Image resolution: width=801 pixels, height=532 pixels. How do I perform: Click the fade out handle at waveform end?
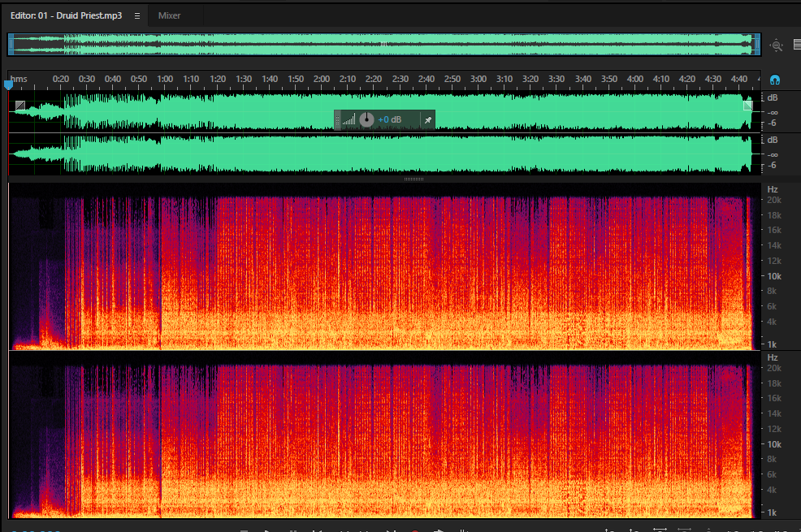point(748,105)
